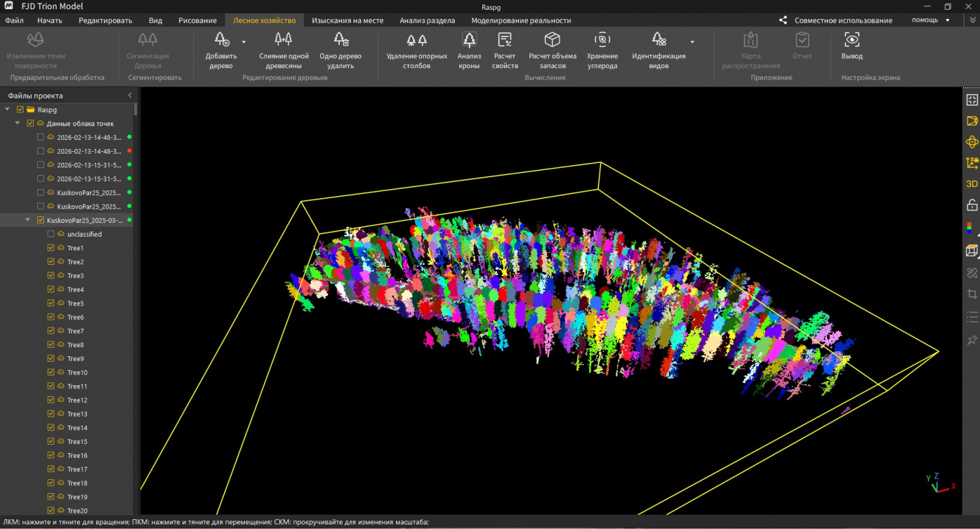The image size is (980, 529).
Task: Collapse the Данные облака точек node
Action: coord(18,124)
